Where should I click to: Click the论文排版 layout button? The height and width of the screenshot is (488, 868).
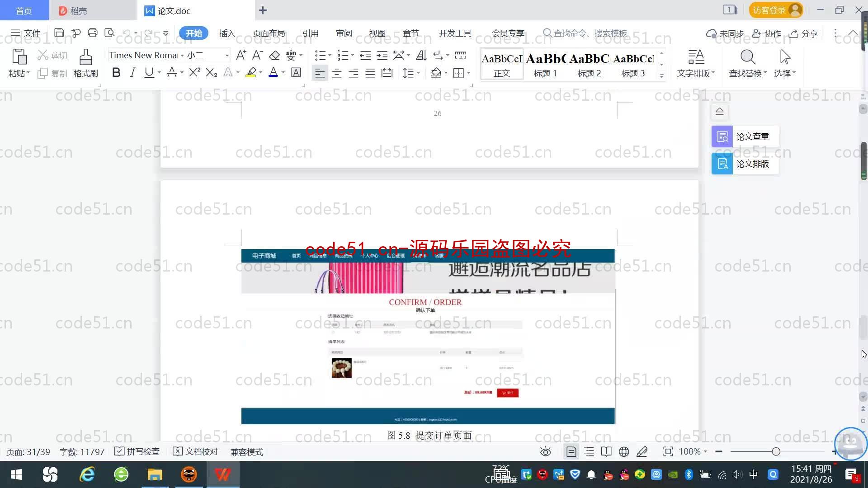(x=745, y=164)
